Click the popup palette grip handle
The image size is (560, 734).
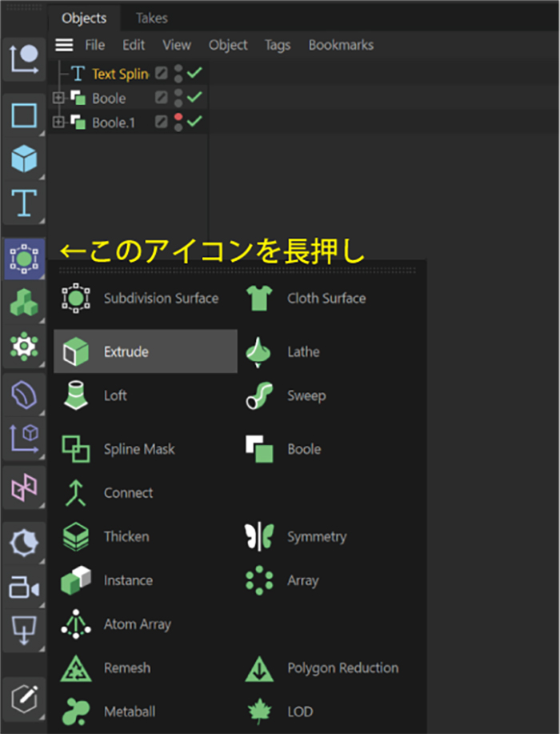[x=238, y=271]
